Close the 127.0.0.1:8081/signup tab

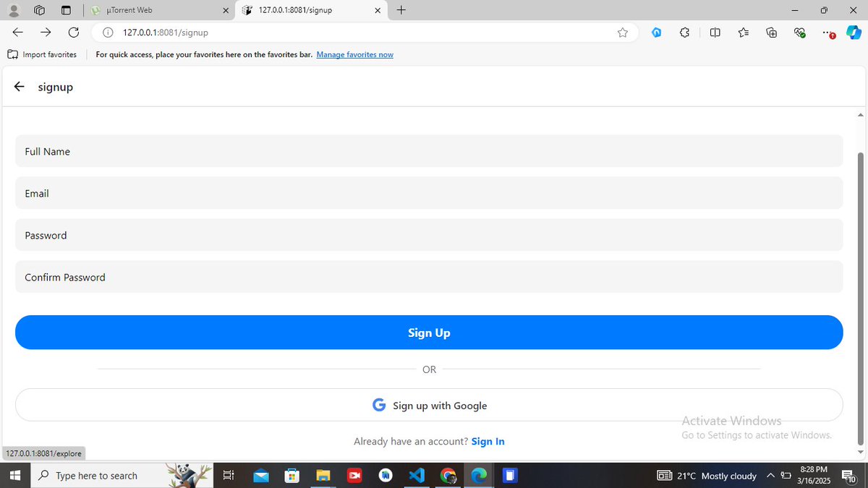pyautogui.click(x=377, y=10)
